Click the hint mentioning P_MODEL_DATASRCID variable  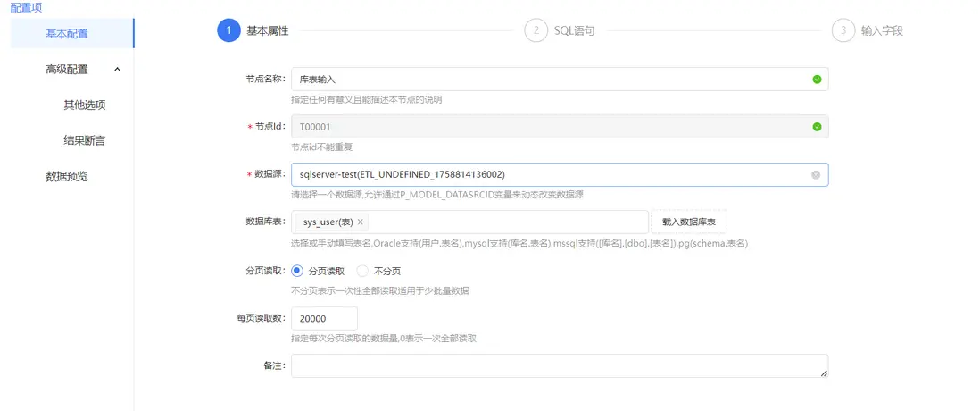click(437, 195)
